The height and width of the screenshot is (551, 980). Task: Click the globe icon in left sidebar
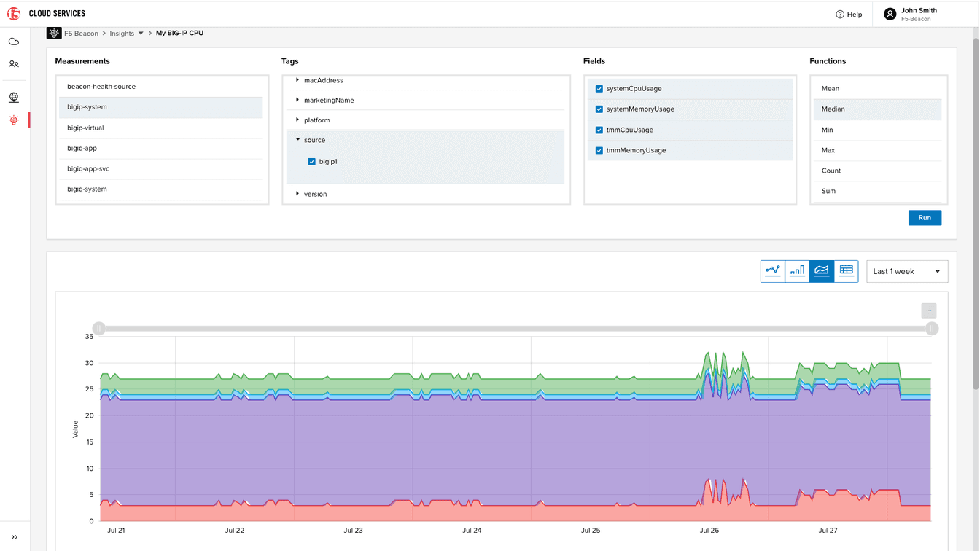tap(14, 97)
